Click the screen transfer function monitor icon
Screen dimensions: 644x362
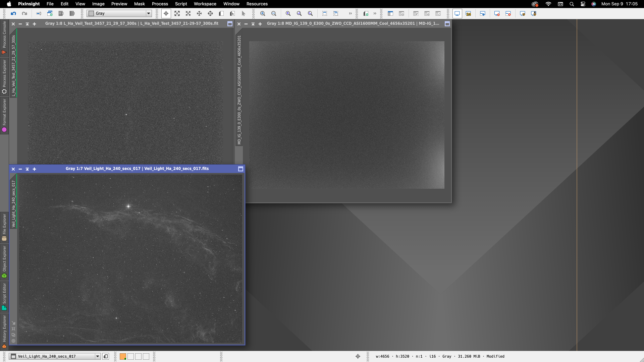point(457,13)
